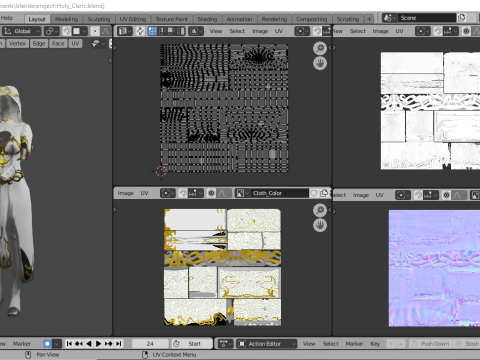Open the Scripting workspace tab
This screenshot has height=360, width=480.
point(348,19)
